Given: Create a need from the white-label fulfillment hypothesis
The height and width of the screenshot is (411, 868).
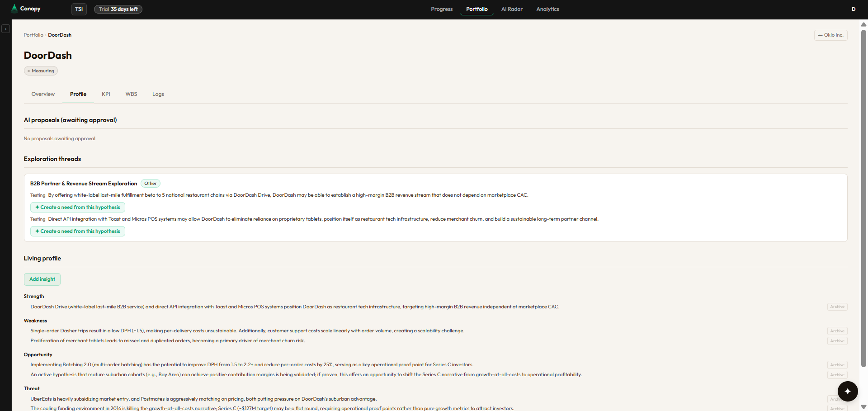Looking at the screenshot, I should coord(78,207).
